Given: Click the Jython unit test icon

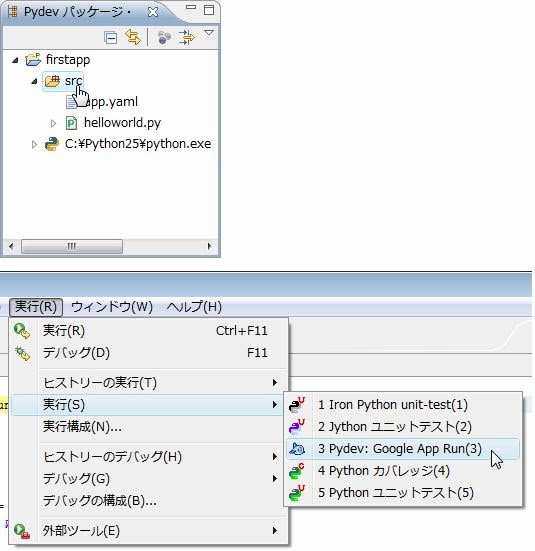Looking at the screenshot, I should 297,426.
